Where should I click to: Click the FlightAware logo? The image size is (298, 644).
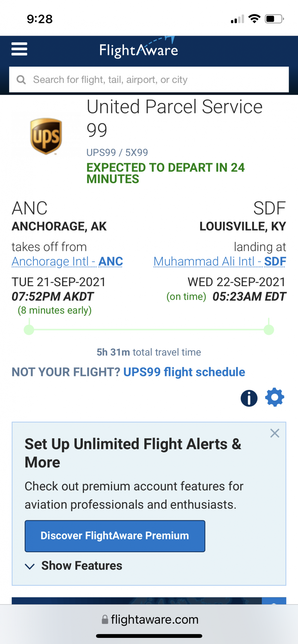pos(139,49)
